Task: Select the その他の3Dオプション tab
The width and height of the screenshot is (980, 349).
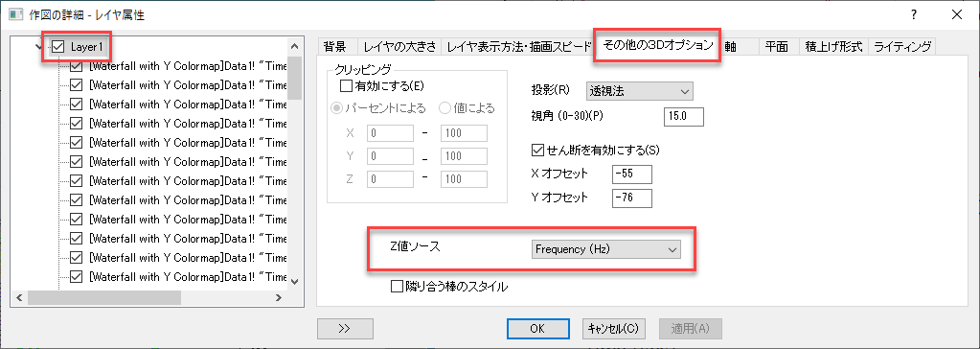Action: [657, 45]
